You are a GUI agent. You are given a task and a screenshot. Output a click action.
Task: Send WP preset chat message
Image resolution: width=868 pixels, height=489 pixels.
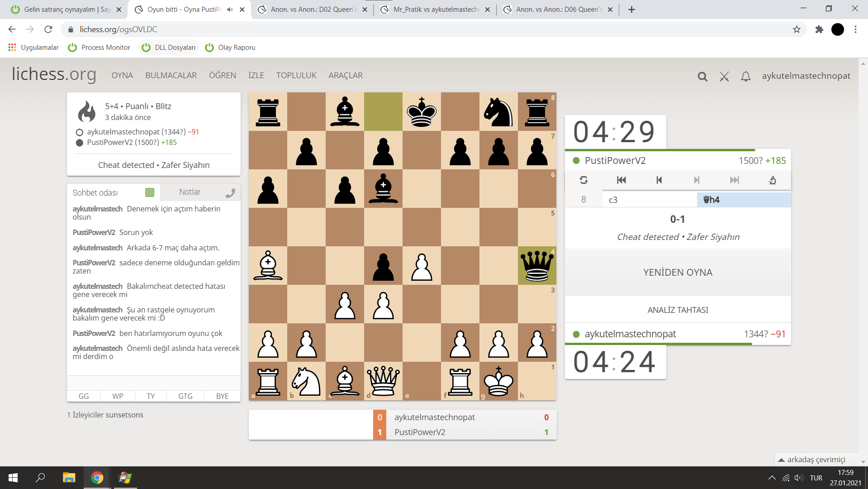tap(118, 396)
